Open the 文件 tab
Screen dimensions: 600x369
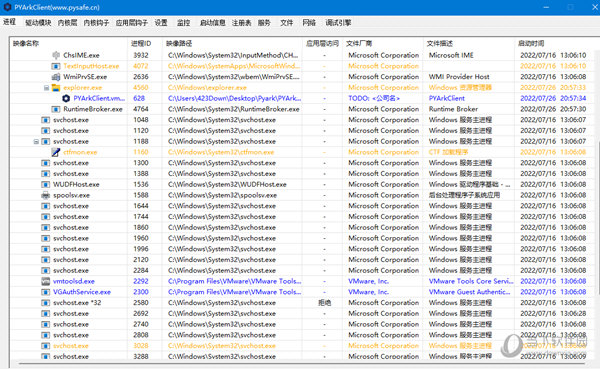[287, 23]
